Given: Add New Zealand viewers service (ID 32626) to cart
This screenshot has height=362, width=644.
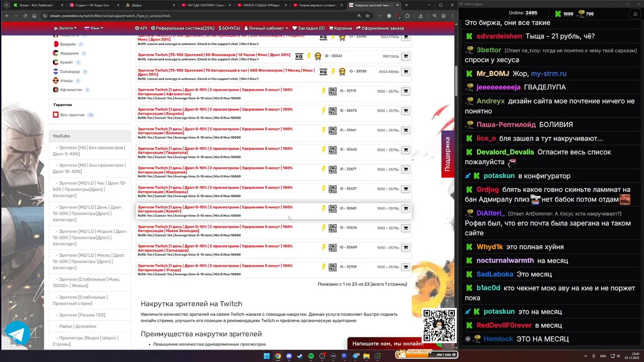Looking at the screenshot, I should click(x=406, y=228).
